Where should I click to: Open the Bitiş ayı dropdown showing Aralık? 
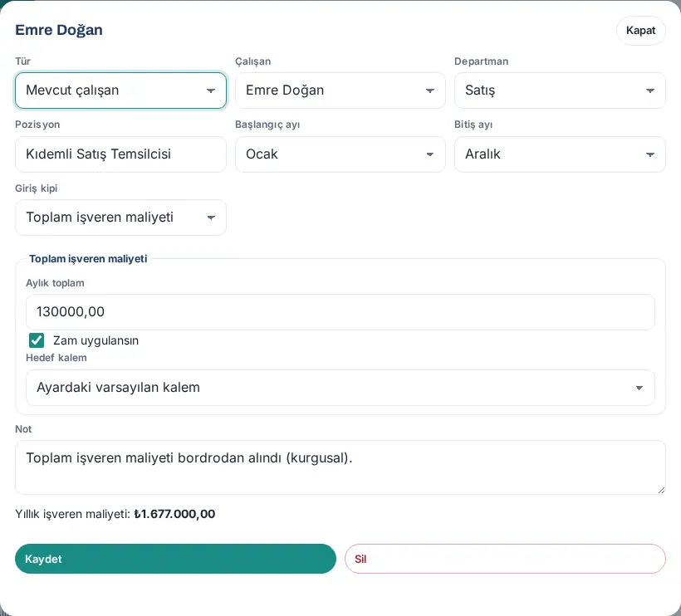pyautogui.click(x=560, y=154)
